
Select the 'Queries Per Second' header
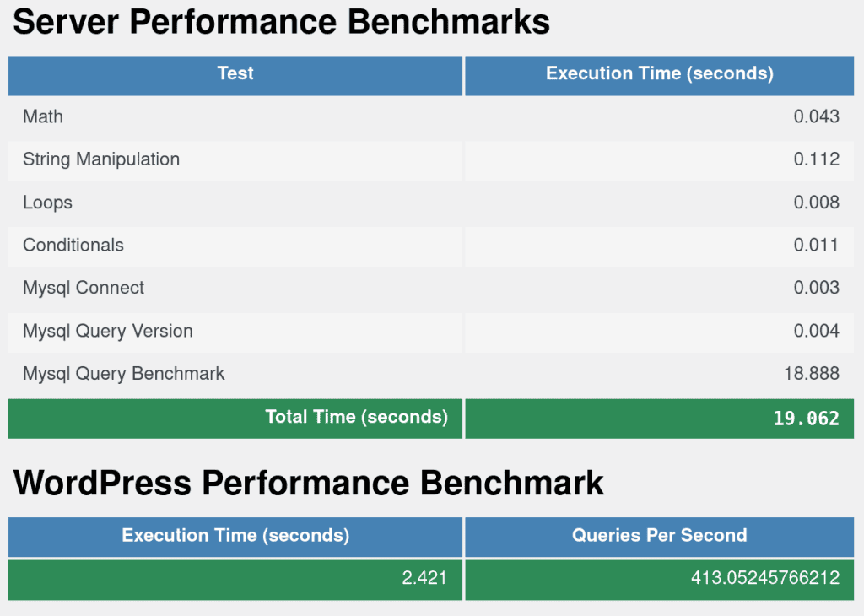(660, 536)
